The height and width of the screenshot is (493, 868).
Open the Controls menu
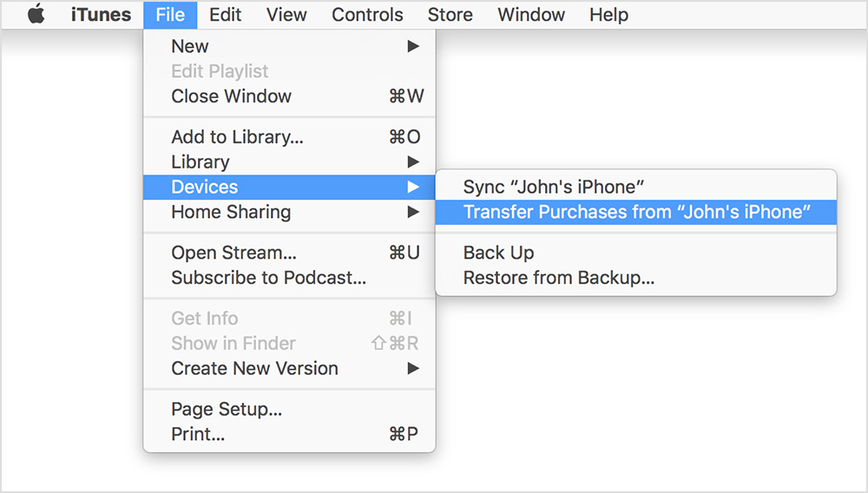point(367,15)
